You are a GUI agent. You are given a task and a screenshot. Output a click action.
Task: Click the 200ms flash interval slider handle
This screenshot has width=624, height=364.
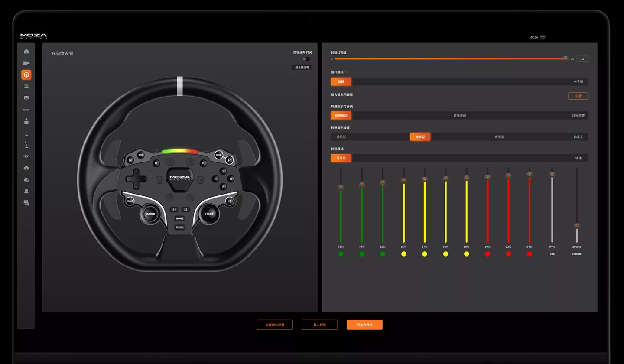(577, 226)
